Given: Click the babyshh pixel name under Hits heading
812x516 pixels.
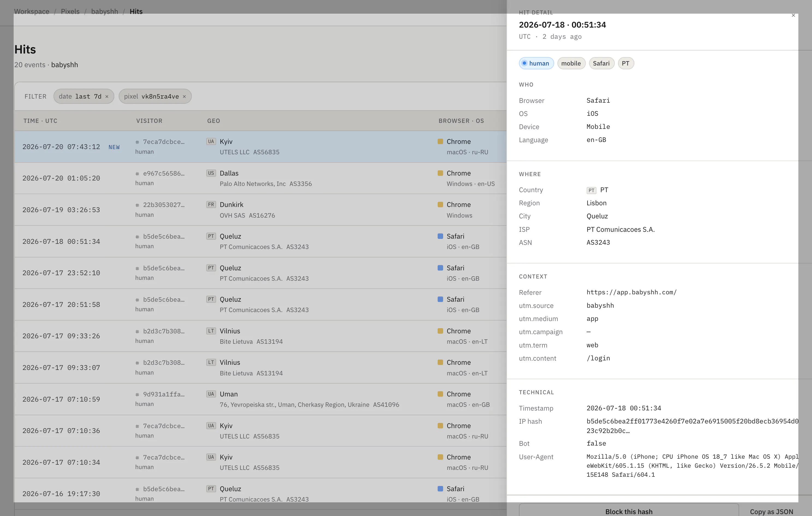Looking at the screenshot, I should pyautogui.click(x=64, y=65).
